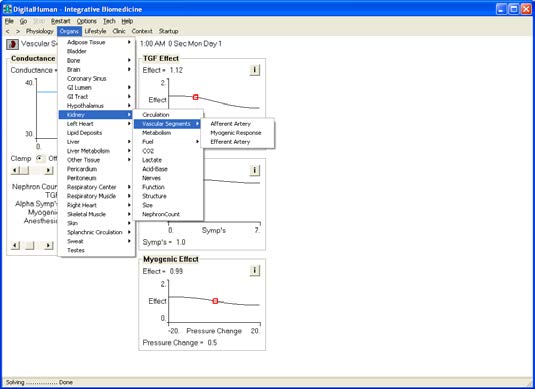Select Peritoneum from Organs menu
Screen dimensions: 535x389
point(97,178)
